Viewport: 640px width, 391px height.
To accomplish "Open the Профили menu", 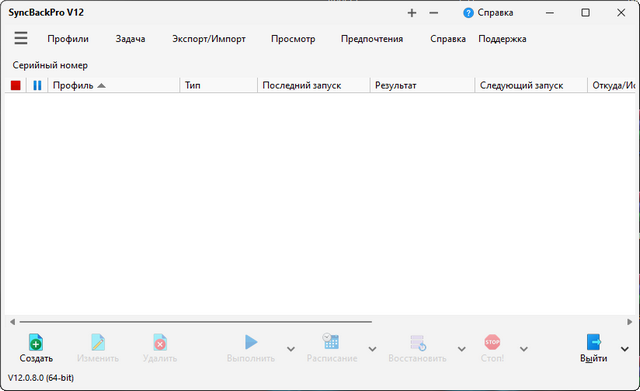I will click(x=68, y=39).
